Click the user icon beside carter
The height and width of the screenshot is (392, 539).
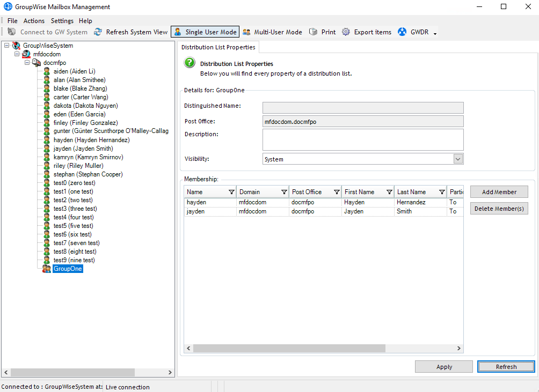point(47,97)
